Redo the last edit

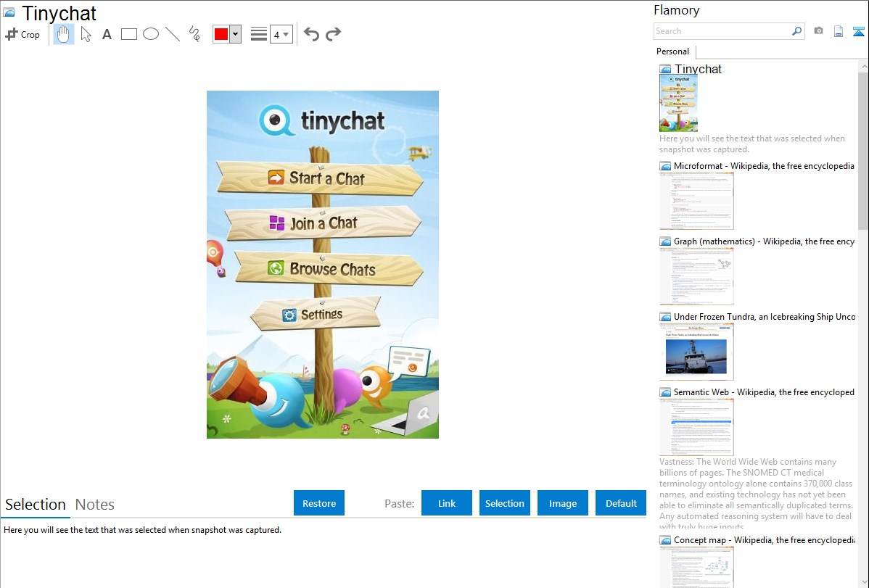tap(333, 34)
